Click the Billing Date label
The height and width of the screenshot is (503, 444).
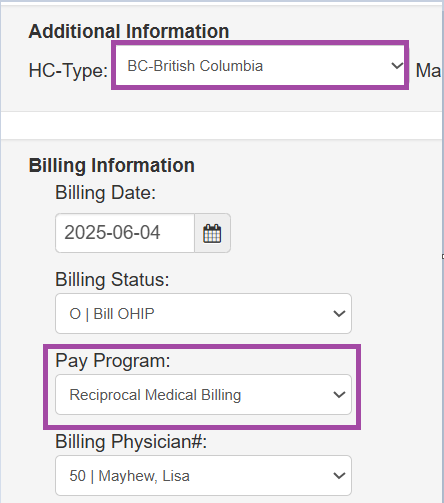[x=105, y=193]
